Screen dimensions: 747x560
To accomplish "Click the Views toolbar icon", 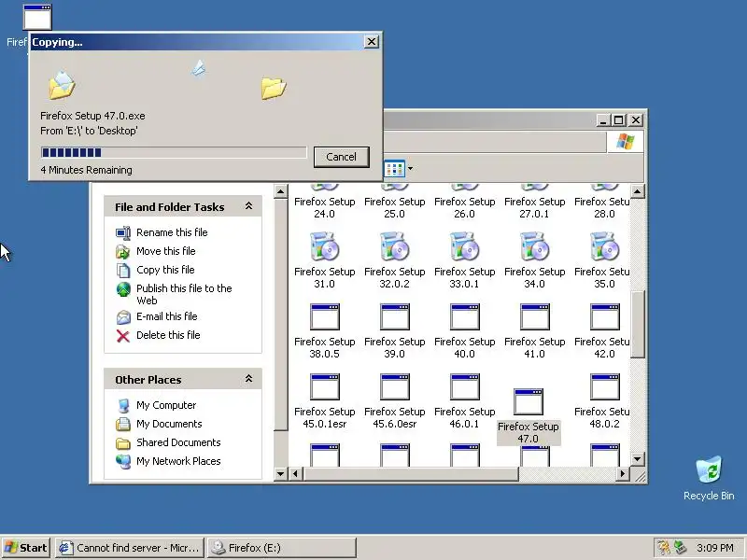I will [x=395, y=169].
